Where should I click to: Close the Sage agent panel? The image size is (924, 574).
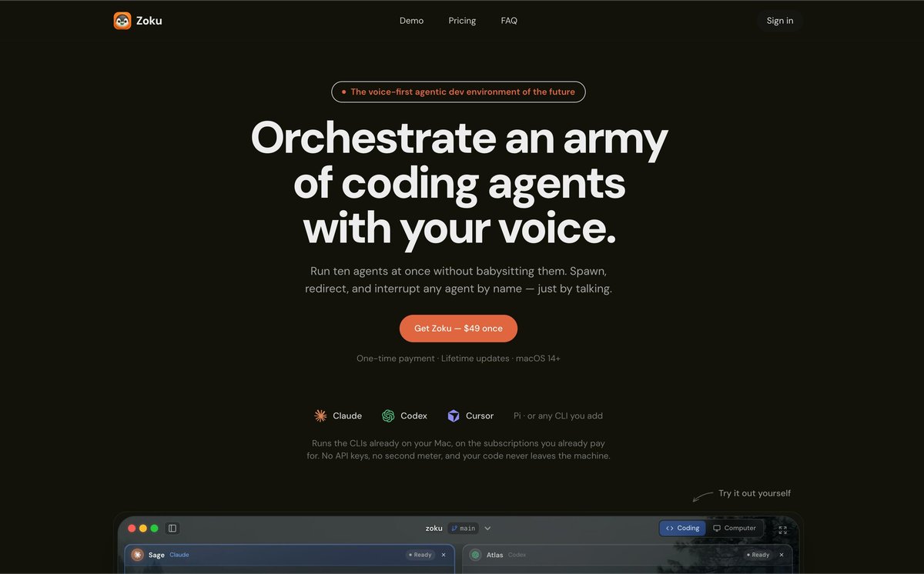pos(444,555)
